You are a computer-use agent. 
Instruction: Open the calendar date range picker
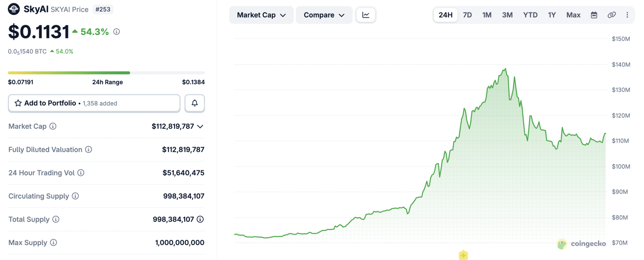tap(594, 15)
